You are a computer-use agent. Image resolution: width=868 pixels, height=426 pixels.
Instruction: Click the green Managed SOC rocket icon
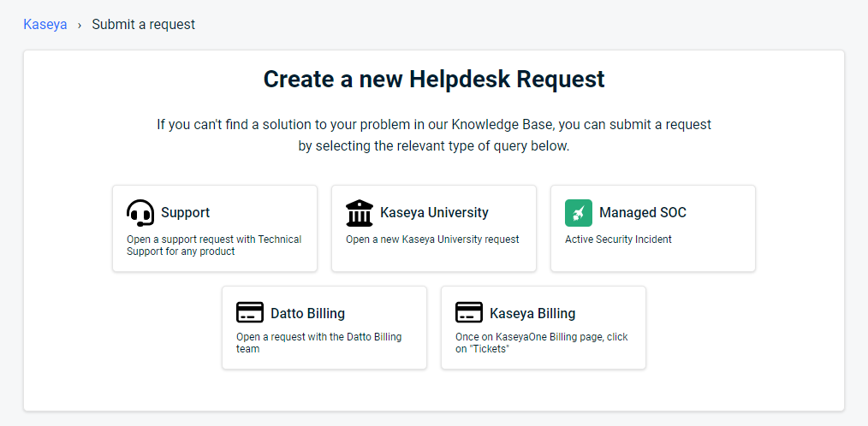(579, 213)
